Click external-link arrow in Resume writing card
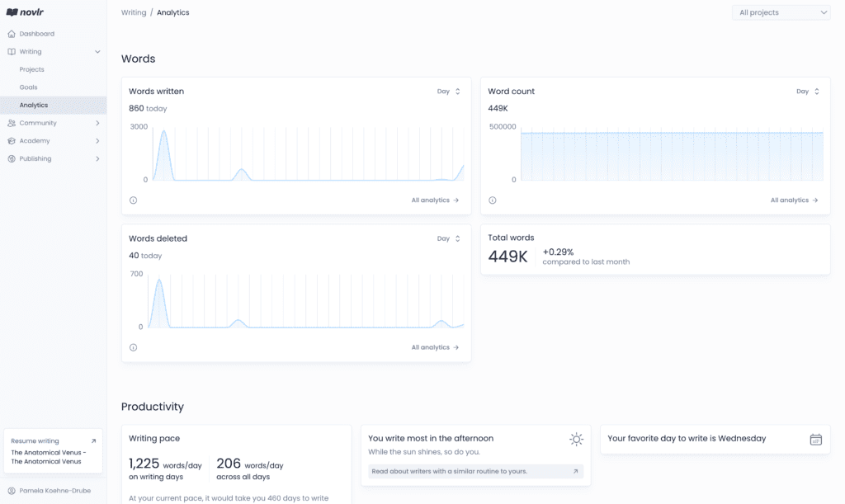This screenshot has height=504, width=845. 93,441
